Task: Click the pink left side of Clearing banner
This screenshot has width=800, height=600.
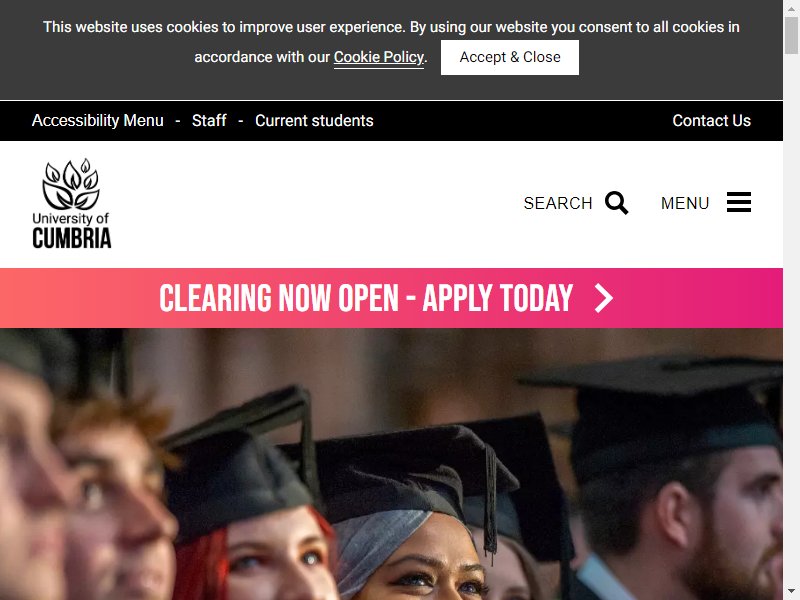Action: click(x=77, y=298)
